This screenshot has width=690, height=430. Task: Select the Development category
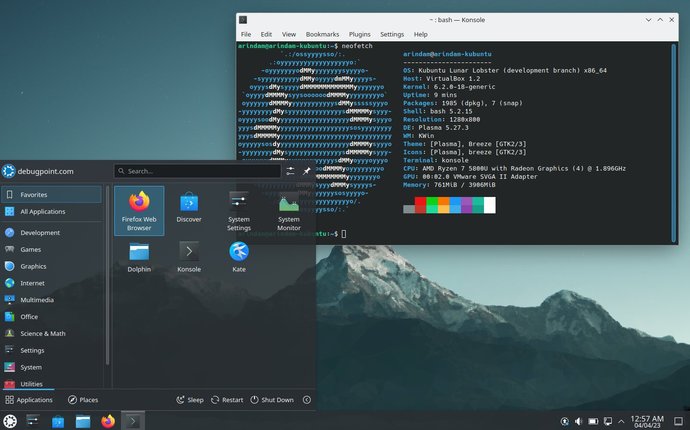point(51,233)
